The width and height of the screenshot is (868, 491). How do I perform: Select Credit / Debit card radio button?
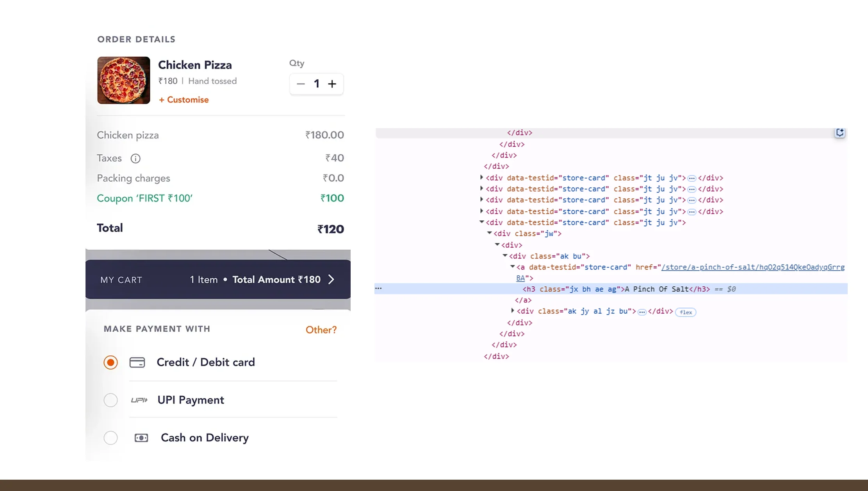click(x=111, y=362)
